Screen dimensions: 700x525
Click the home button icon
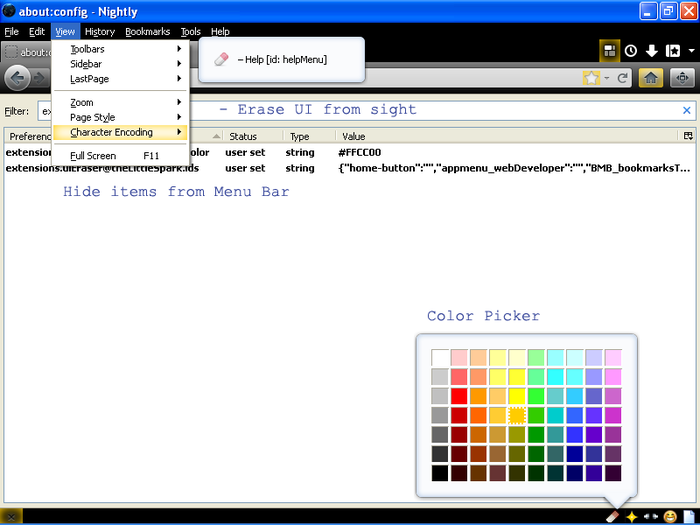[x=651, y=78]
